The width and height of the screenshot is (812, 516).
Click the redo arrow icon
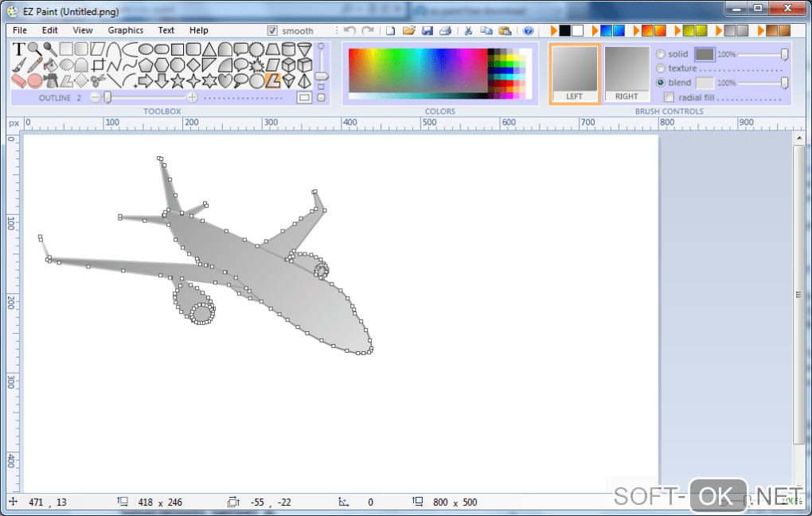pyautogui.click(x=369, y=30)
